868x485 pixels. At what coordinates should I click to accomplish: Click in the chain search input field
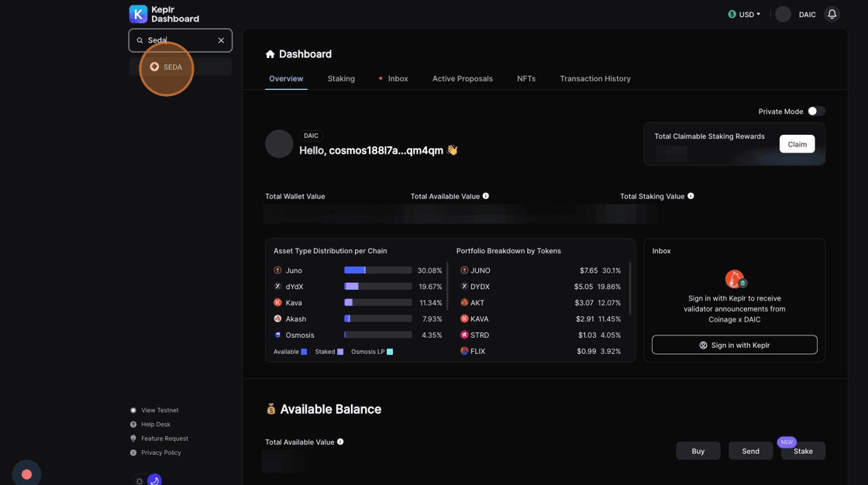click(x=178, y=40)
